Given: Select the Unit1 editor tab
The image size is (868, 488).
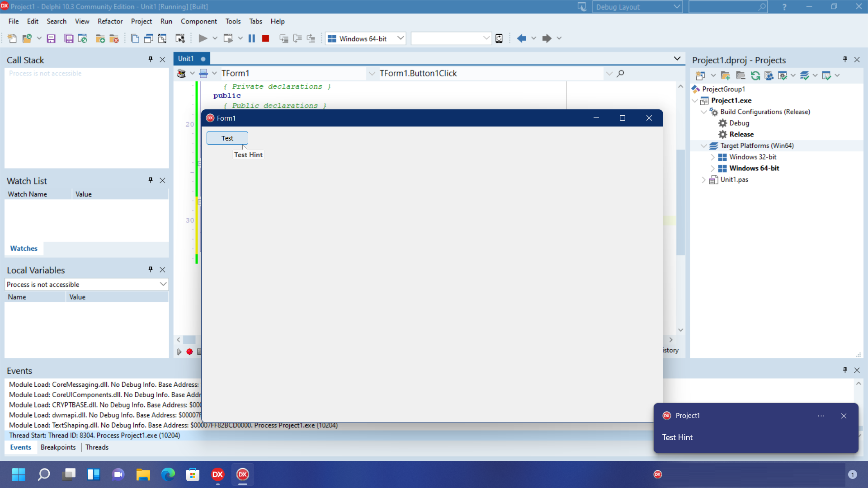Looking at the screenshot, I should 192,59.
